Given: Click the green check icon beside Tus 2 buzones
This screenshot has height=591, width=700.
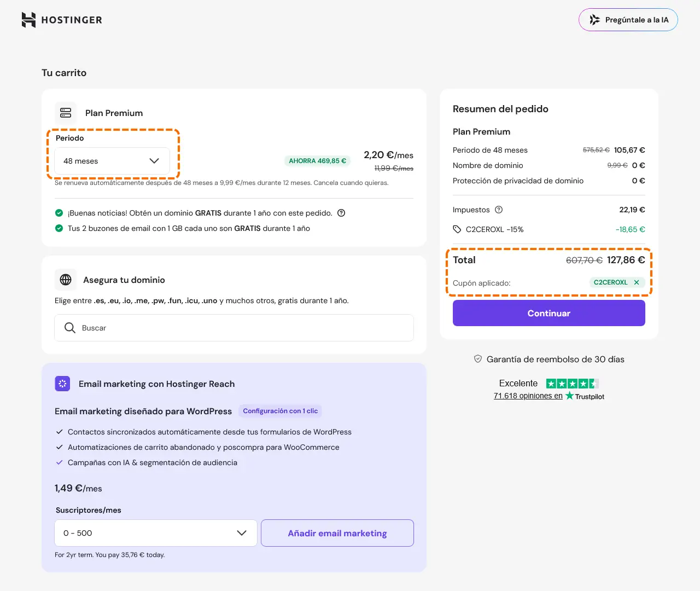Looking at the screenshot, I should (59, 228).
